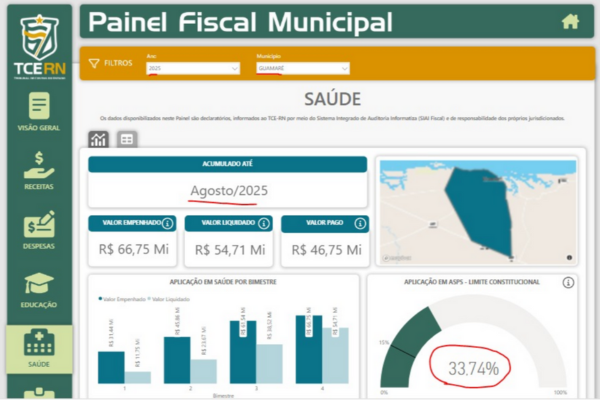Switch to chart view

(99, 139)
